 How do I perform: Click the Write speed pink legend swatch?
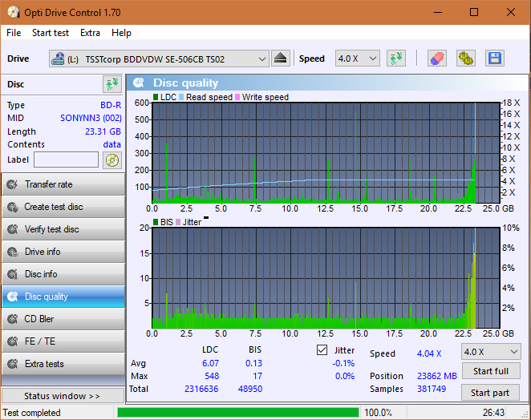[x=237, y=97]
